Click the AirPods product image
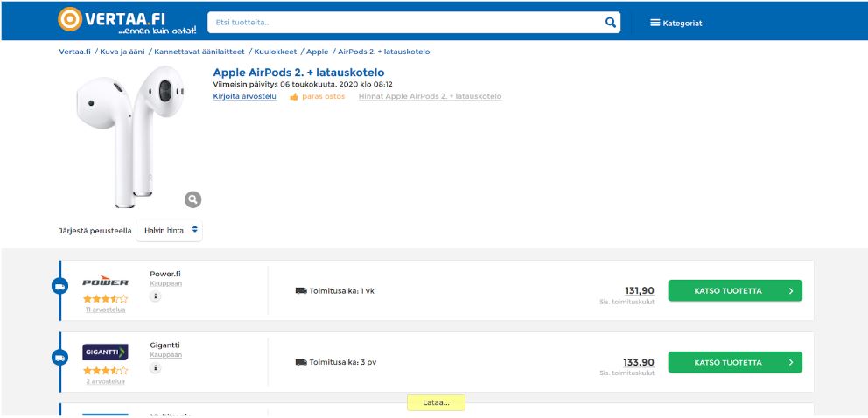 tap(130, 136)
